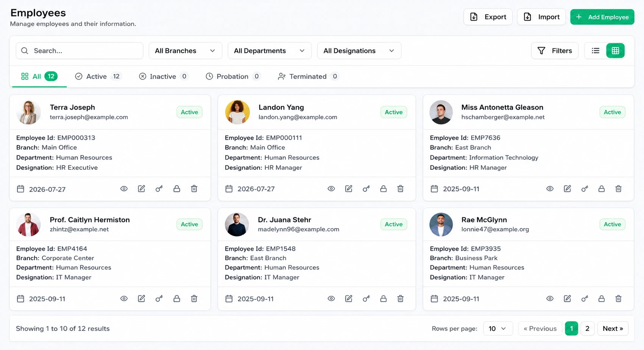Click key icon for Dr. Juana Stehr
The height and width of the screenshot is (350, 644).
coord(366,298)
